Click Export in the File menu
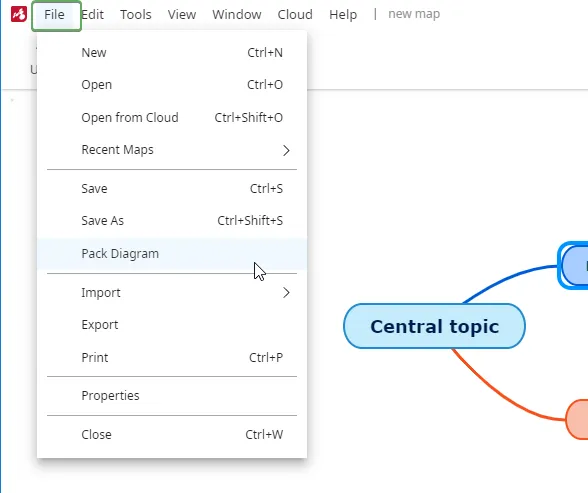 [x=172, y=325]
